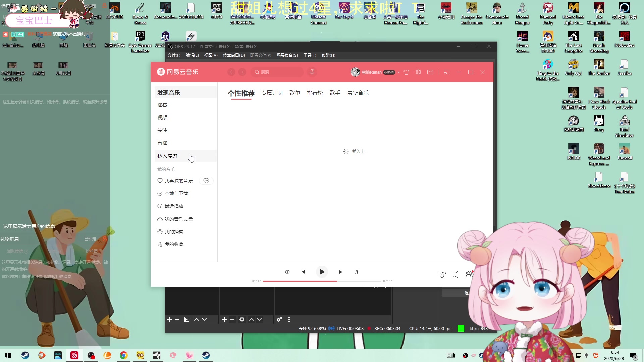The width and height of the screenshot is (644, 362).
Task: Click the voice recognition microphone icon
Action: click(x=312, y=72)
